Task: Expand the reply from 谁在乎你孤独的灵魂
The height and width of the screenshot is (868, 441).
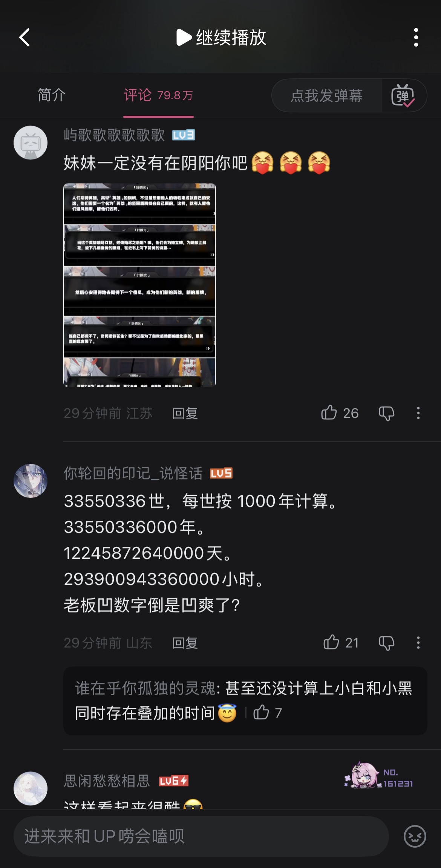Action: (245, 701)
